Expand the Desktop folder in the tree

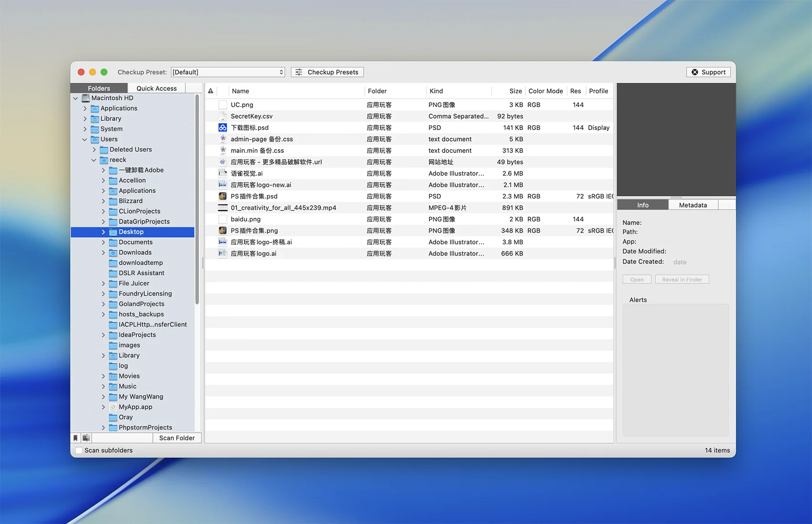(x=103, y=232)
